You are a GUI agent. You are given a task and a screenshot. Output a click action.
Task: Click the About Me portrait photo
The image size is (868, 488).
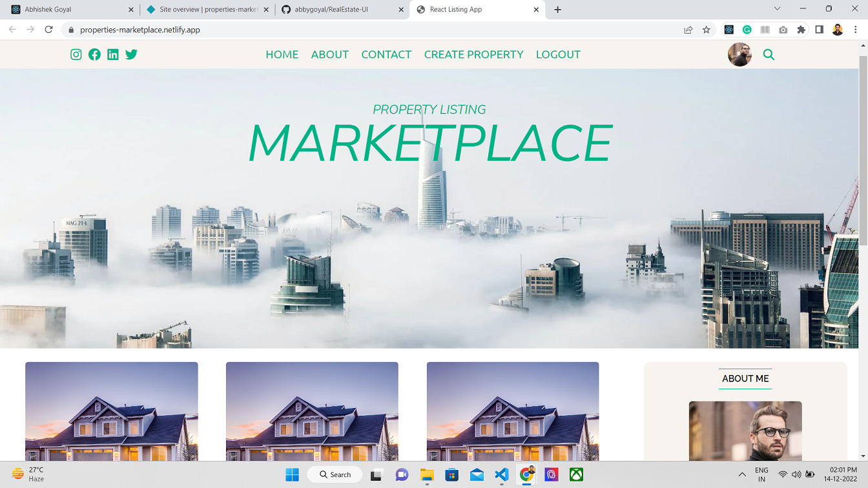tap(745, 431)
